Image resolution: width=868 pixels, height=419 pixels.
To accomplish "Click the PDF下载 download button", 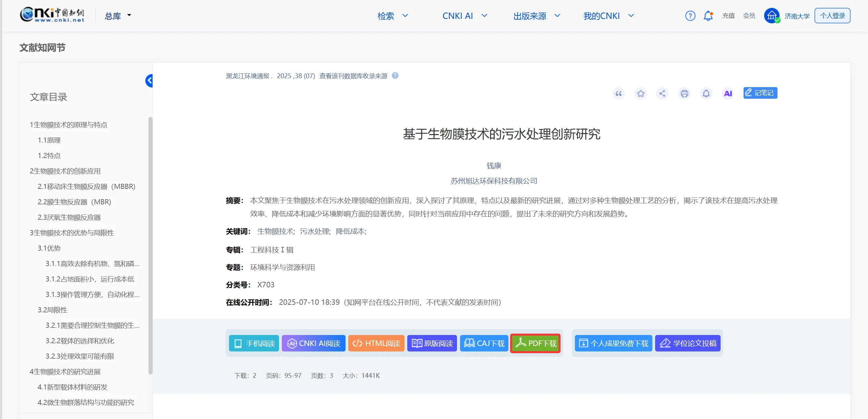I will click(x=535, y=343).
